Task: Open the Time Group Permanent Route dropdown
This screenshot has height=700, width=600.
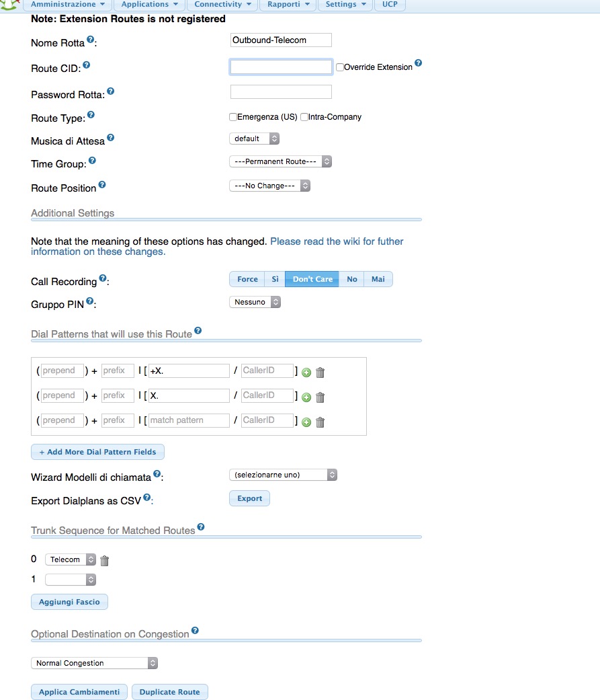Action: pos(280,161)
